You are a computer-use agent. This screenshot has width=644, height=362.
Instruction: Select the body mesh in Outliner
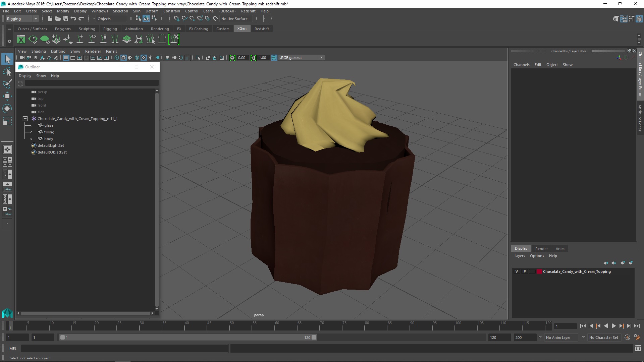point(49,139)
